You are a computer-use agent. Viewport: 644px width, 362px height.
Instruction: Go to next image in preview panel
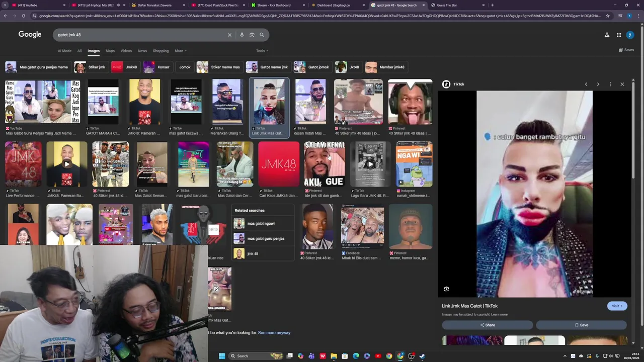point(598,84)
